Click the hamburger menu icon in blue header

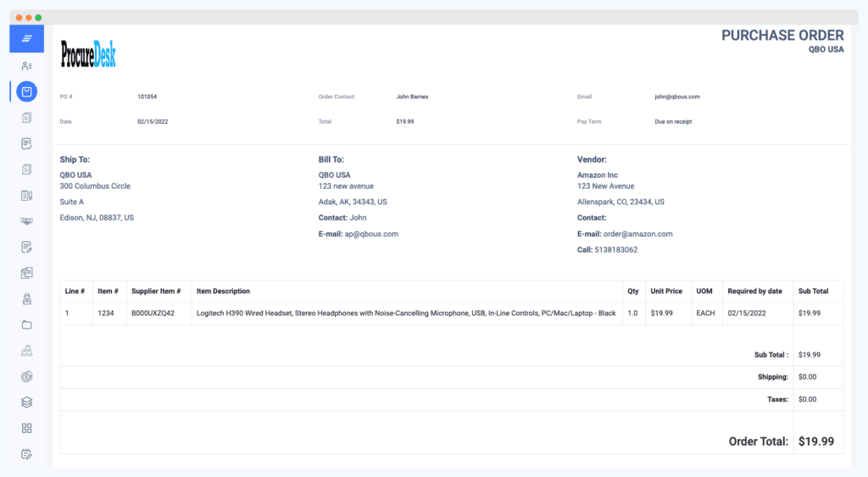[x=26, y=39]
